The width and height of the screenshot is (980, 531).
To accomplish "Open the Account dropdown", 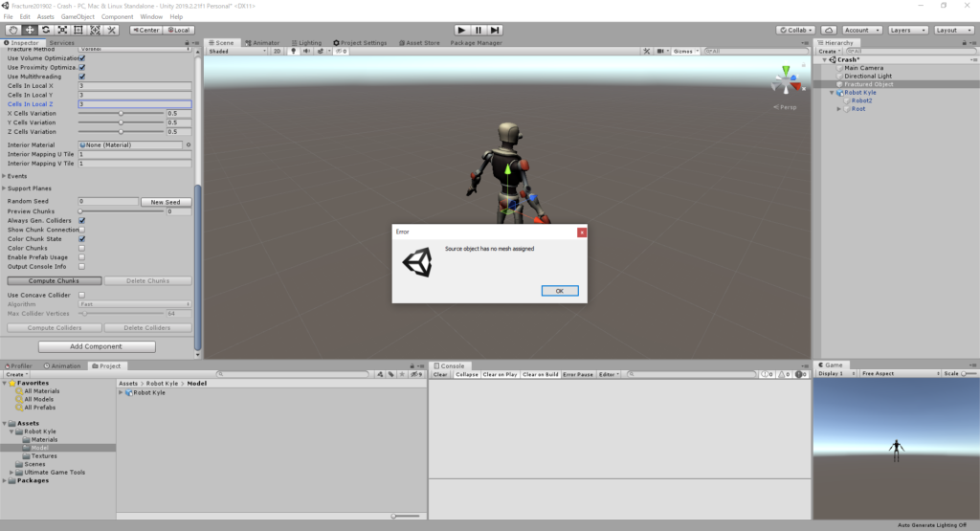I will tap(862, 30).
